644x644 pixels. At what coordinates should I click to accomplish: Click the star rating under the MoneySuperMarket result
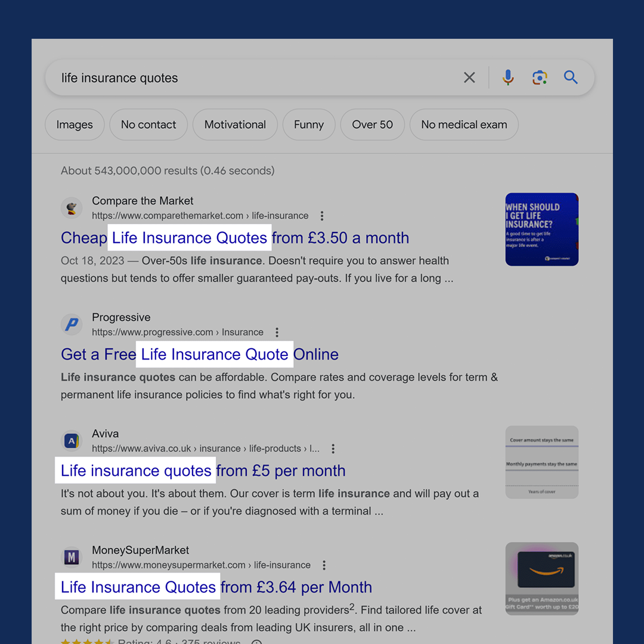coord(87,642)
